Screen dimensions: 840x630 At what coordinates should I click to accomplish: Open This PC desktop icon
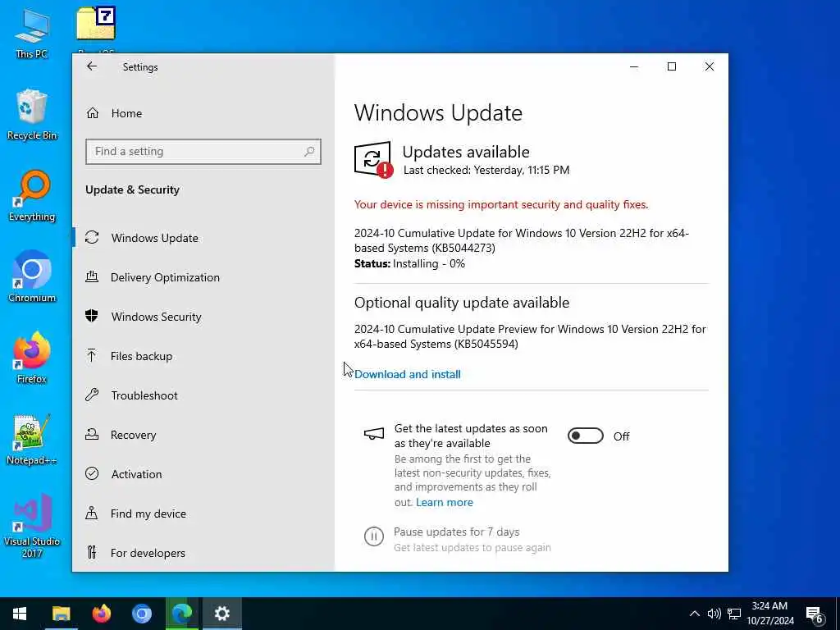click(x=32, y=34)
